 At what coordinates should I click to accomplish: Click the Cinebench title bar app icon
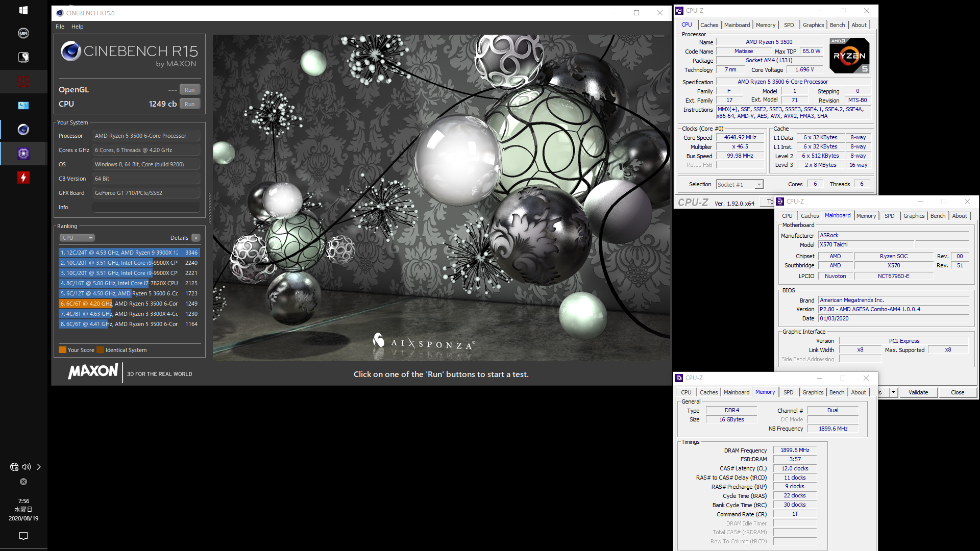coord(60,13)
